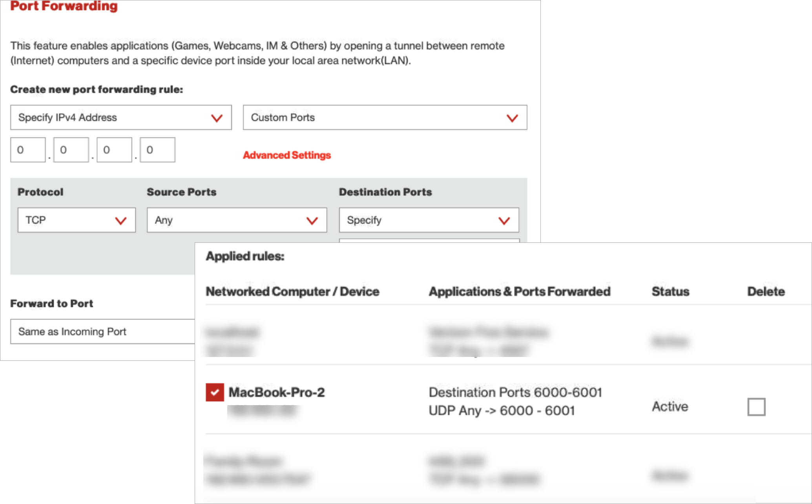Click the TCP protocol chevron arrow
This screenshot has height=504, width=812.
[x=120, y=221]
